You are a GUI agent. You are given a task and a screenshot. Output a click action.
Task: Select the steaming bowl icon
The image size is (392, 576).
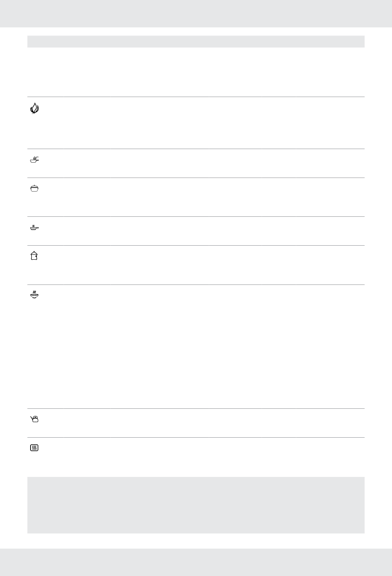point(34,295)
